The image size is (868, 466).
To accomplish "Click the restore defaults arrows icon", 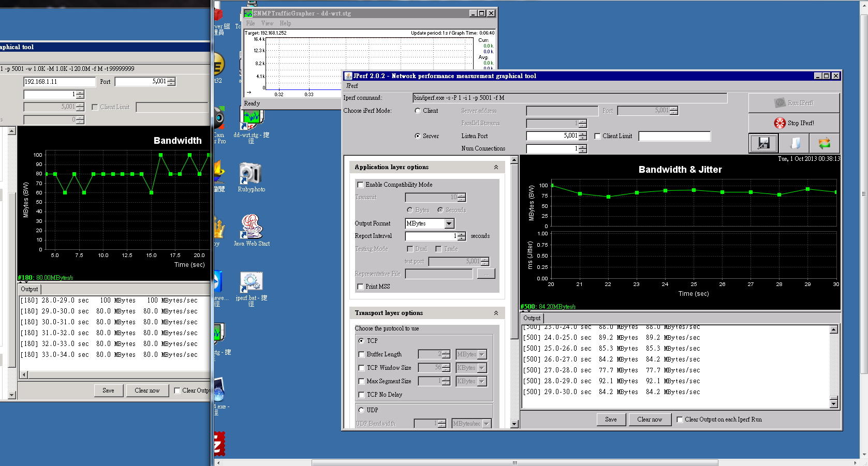I will 825,143.
